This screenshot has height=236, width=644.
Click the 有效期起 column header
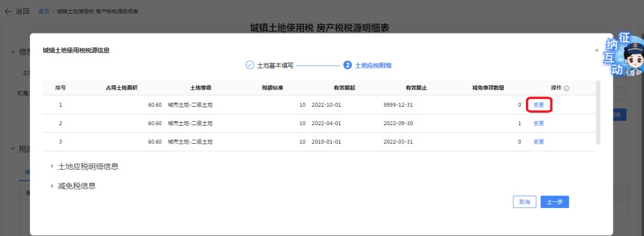point(344,88)
